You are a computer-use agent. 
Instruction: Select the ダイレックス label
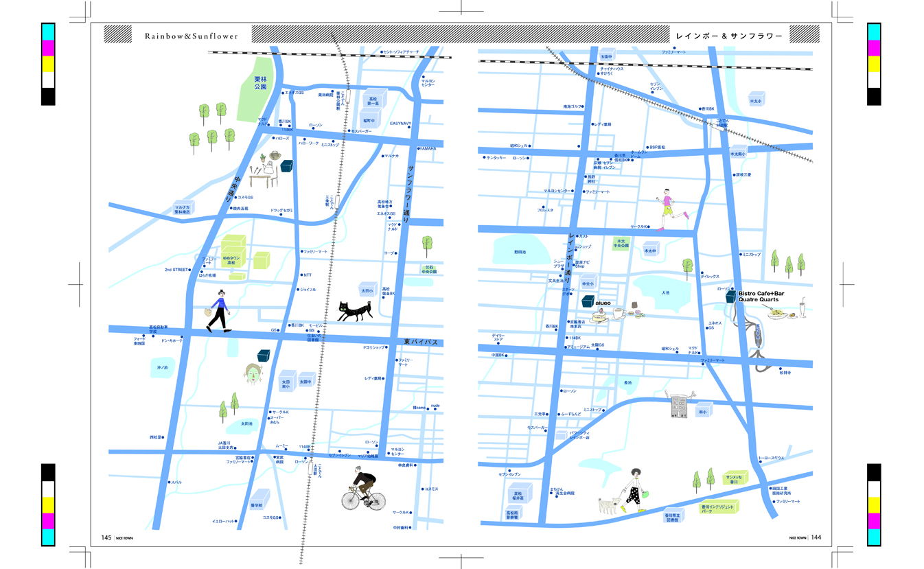tap(710, 276)
